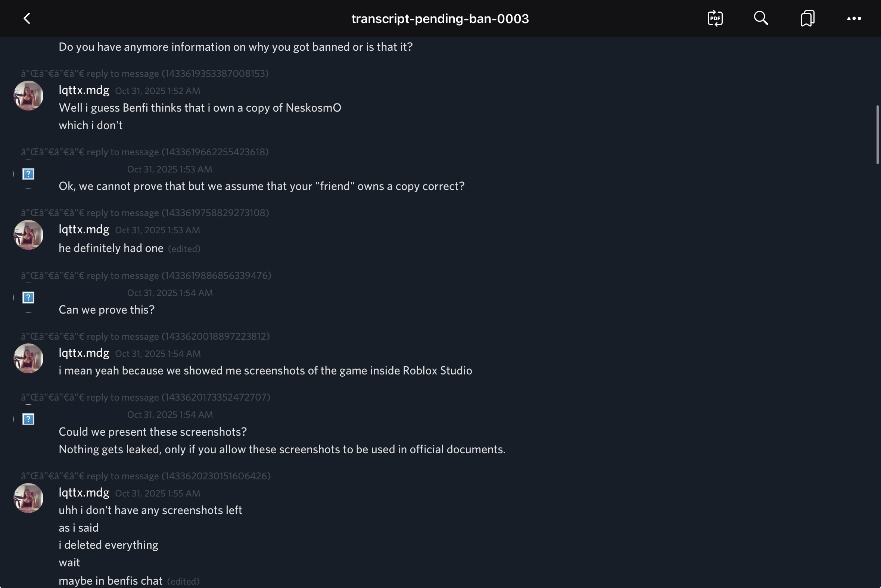
Task: Open the bookmarks icon
Action: point(807,18)
